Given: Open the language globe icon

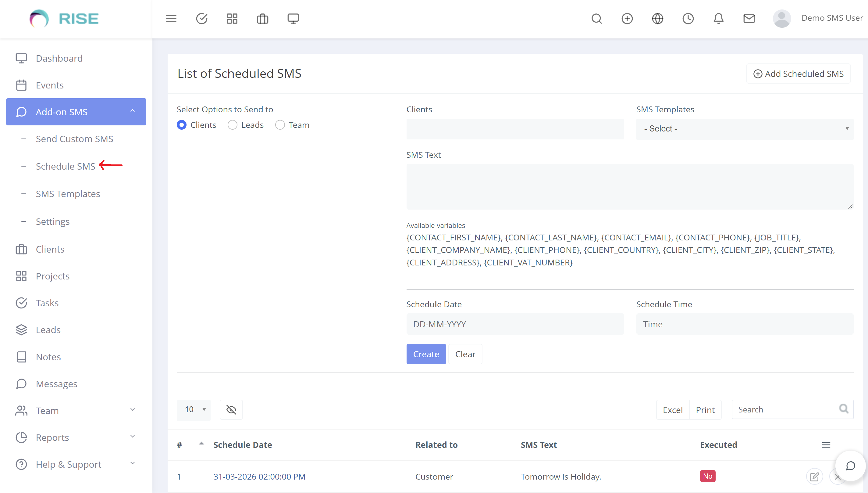Looking at the screenshot, I should (657, 19).
